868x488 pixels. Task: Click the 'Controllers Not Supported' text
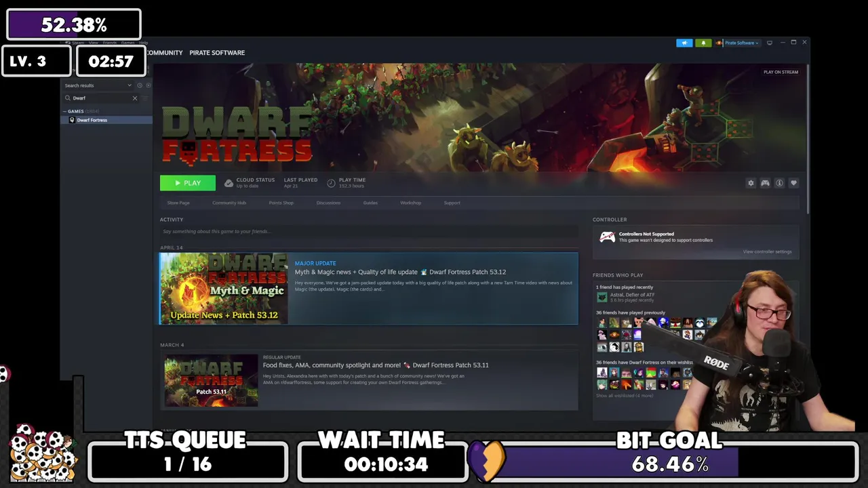[646, 234]
